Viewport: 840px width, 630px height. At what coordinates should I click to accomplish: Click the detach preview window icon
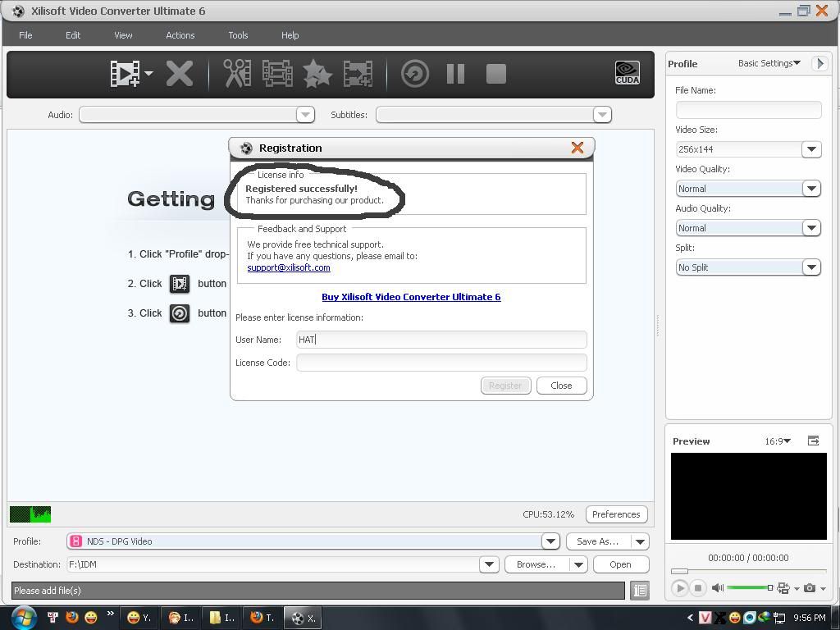tap(813, 441)
